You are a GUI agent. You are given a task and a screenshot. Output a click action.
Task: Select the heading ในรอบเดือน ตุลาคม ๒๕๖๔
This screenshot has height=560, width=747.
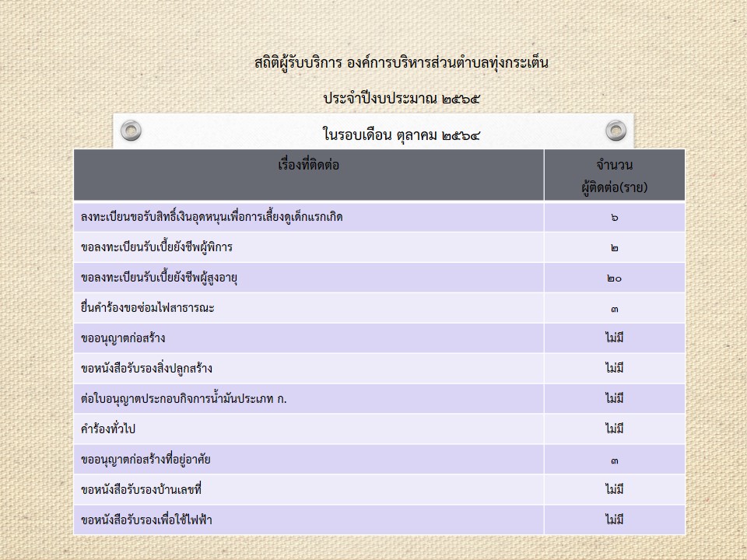coord(401,135)
